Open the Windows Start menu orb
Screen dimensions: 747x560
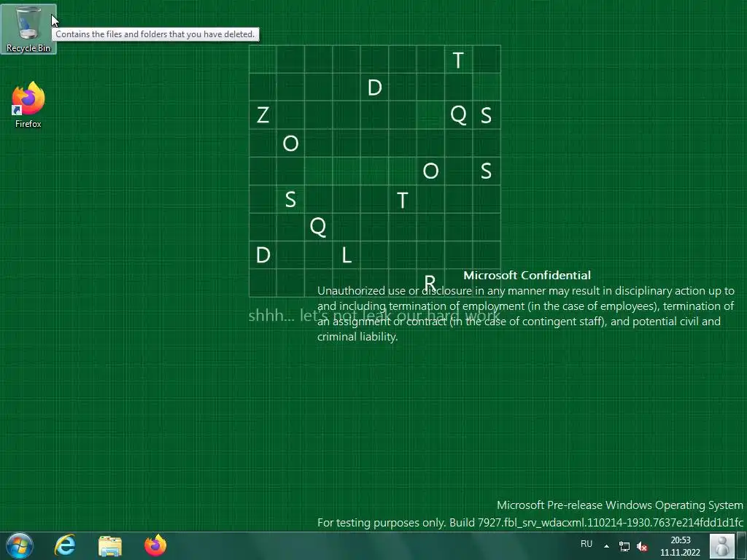(19, 545)
